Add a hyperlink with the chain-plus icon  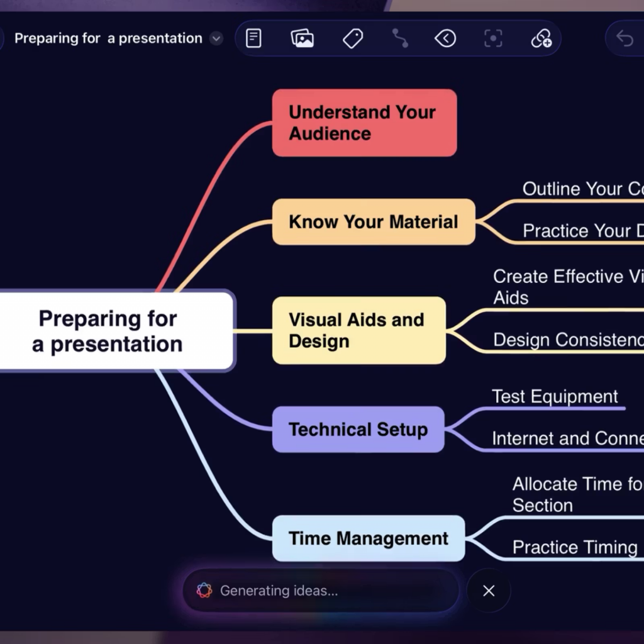[x=541, y=38]
